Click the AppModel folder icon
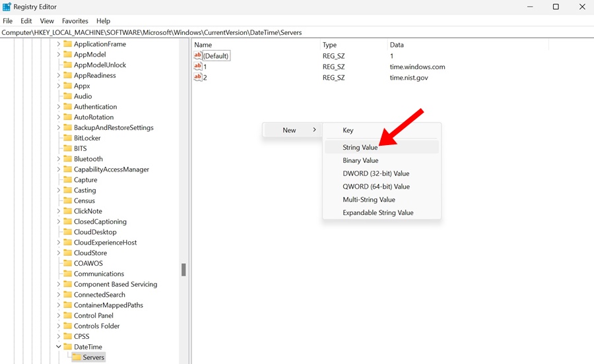The width and height of the screenshot is (594, 364). click(68, 55)
